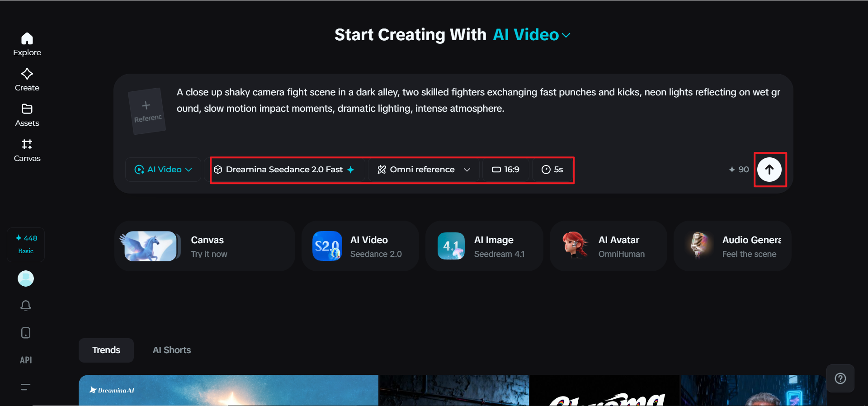The image size is (868, 406).
Task: Open the user profile avatar
Action: pyautogui.click(x=26, y=279)
